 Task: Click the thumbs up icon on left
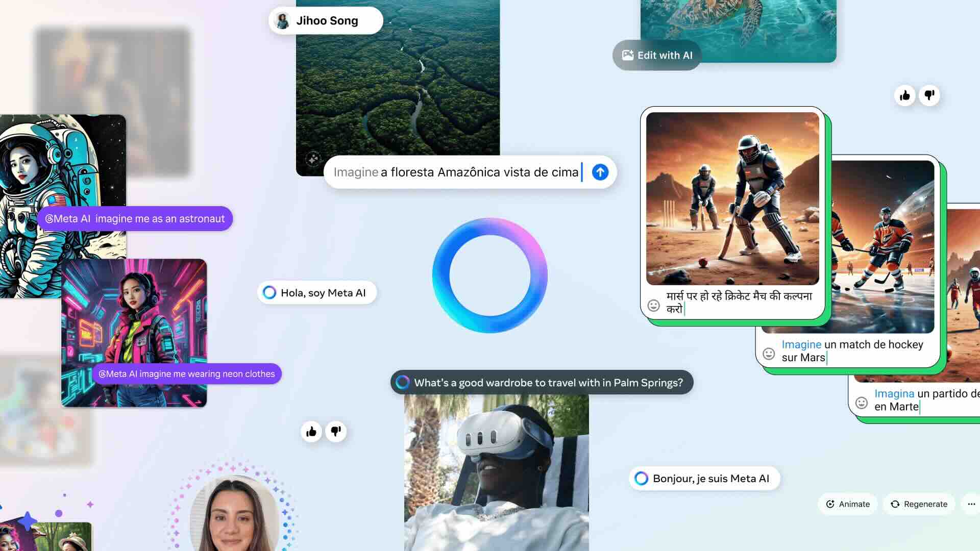[312, 431]
